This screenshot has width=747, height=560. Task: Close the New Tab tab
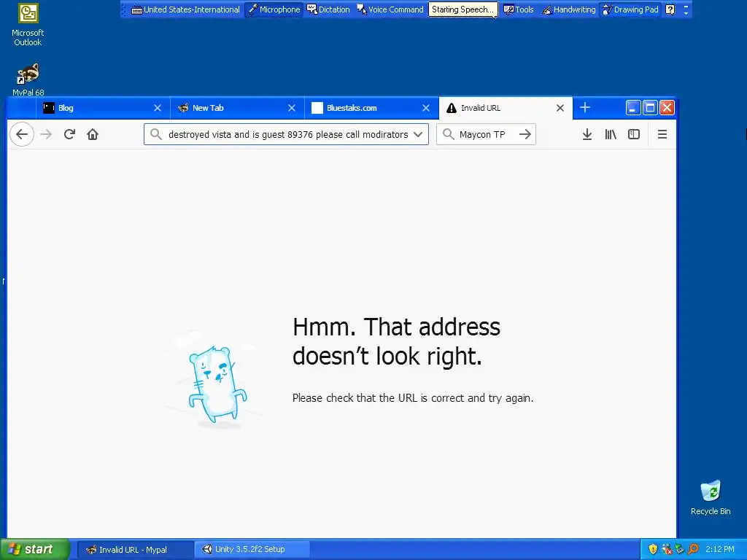292,108
